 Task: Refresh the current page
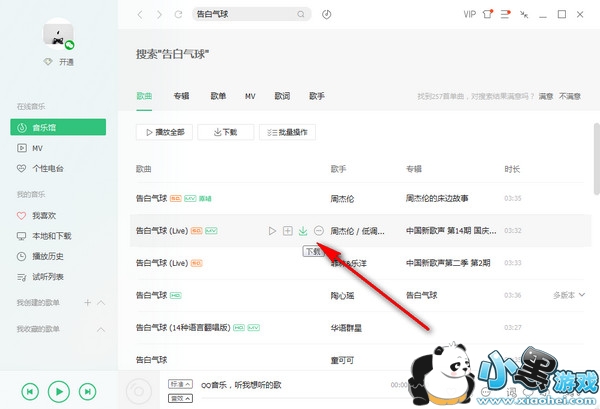pos(178,15)
